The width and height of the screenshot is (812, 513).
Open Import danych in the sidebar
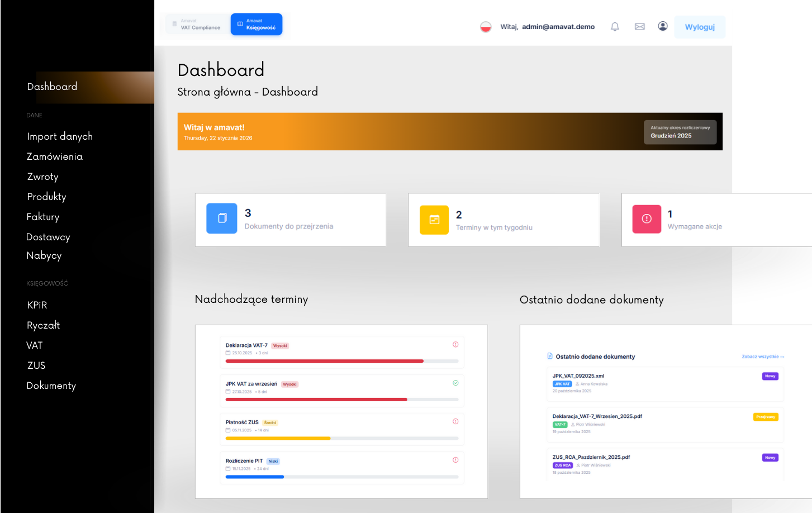pos(60,136)
